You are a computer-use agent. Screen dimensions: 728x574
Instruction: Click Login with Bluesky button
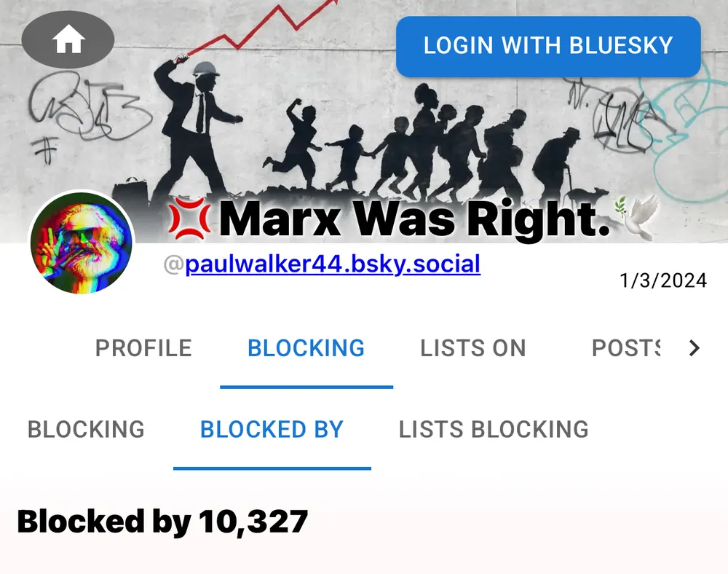coord(548,47)
